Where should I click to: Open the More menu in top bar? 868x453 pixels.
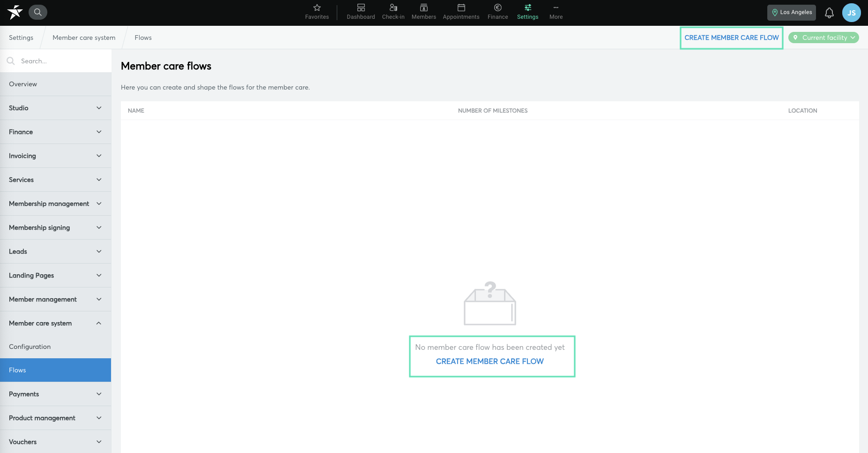click(556, 12)
